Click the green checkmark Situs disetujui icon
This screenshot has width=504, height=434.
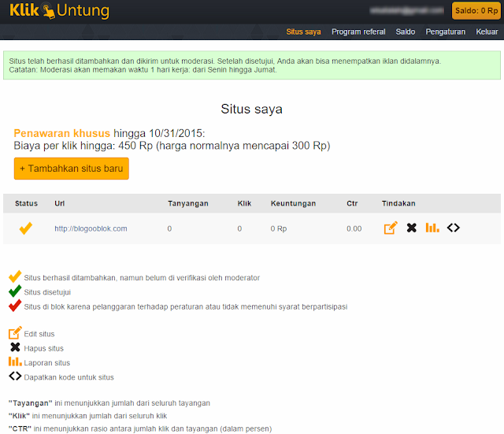pyautogui.click(x=15, y=291)
